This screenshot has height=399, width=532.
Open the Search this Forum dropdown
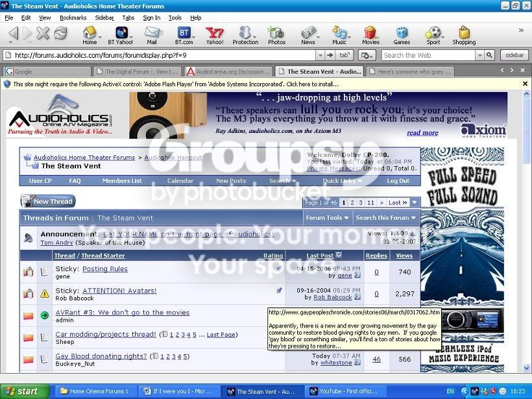386,218
